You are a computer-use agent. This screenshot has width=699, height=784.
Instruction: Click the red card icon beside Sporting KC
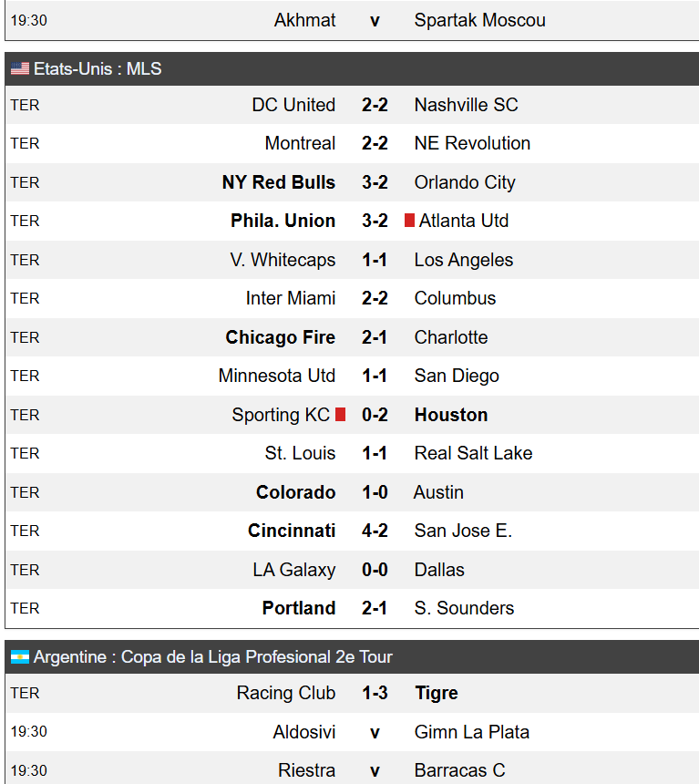point(341,415)
